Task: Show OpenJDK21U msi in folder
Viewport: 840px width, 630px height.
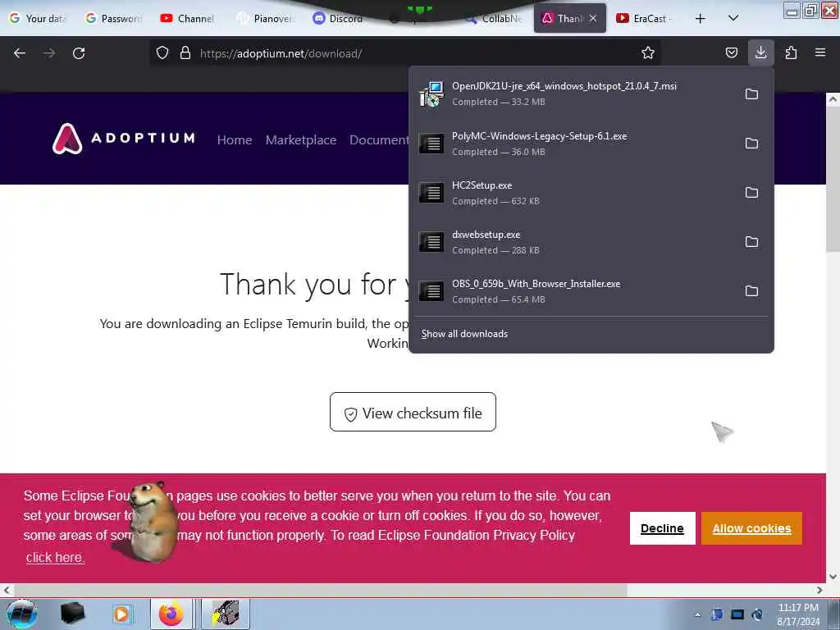Action: click(751, 94)
